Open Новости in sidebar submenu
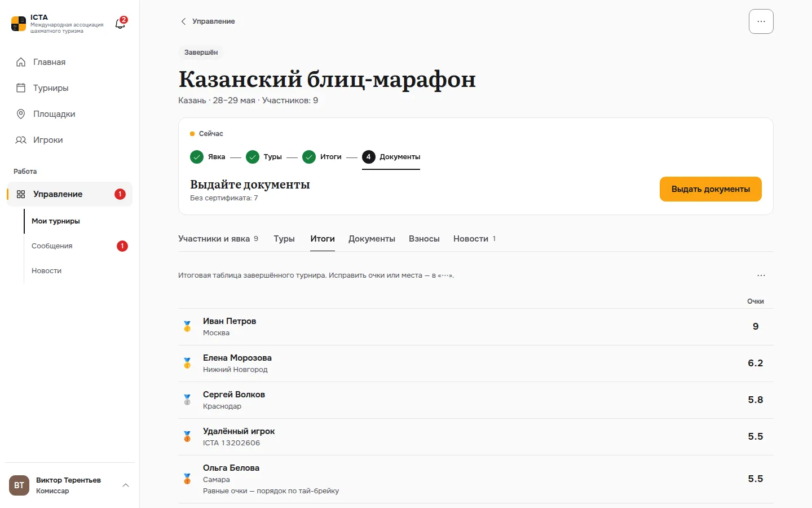Screen dimensions: 812x508 [x=78, y=271]
